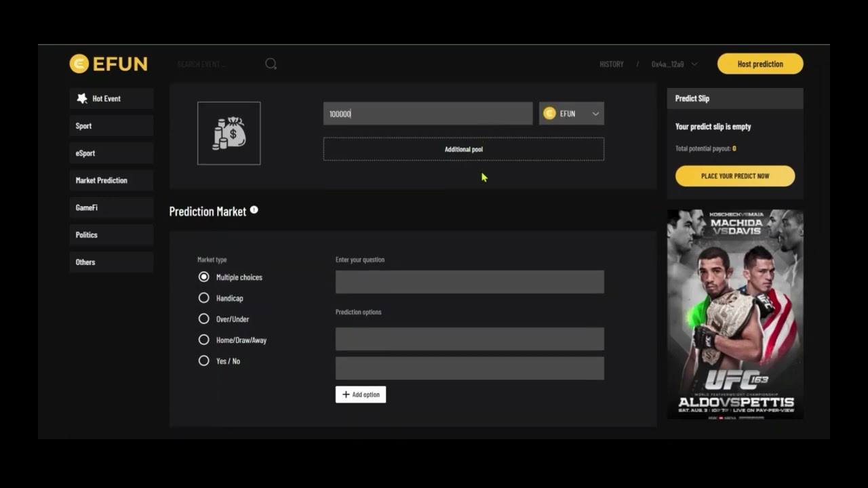Click the Hot Event star icon
Image resolution: width=868 pixels, height=488 pixels.
pyautogui.click(x=82, y=98)
